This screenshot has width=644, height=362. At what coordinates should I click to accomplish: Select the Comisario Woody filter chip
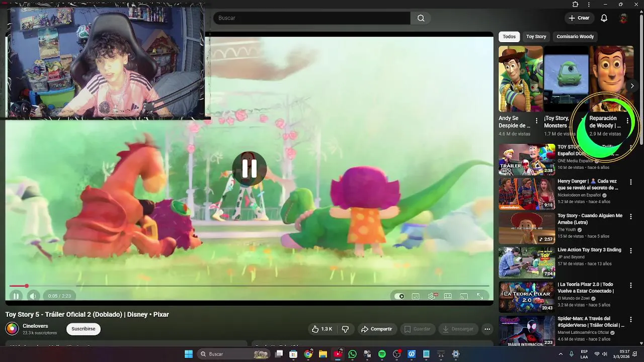[575, 37]
